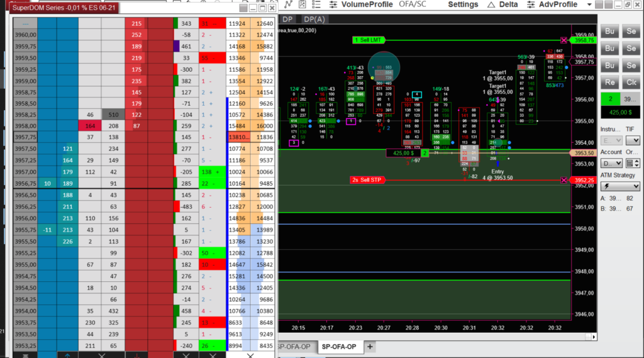Click the calculator icon under Or... label

[629, 163]
